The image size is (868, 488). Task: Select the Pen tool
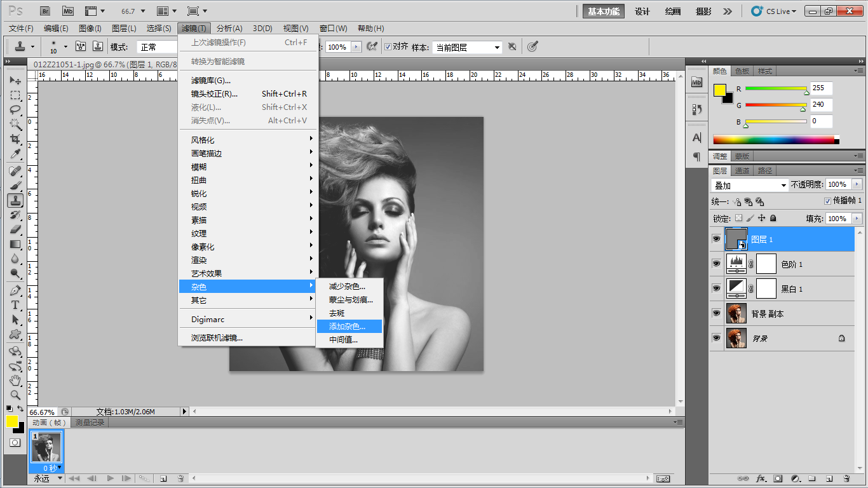15,290
